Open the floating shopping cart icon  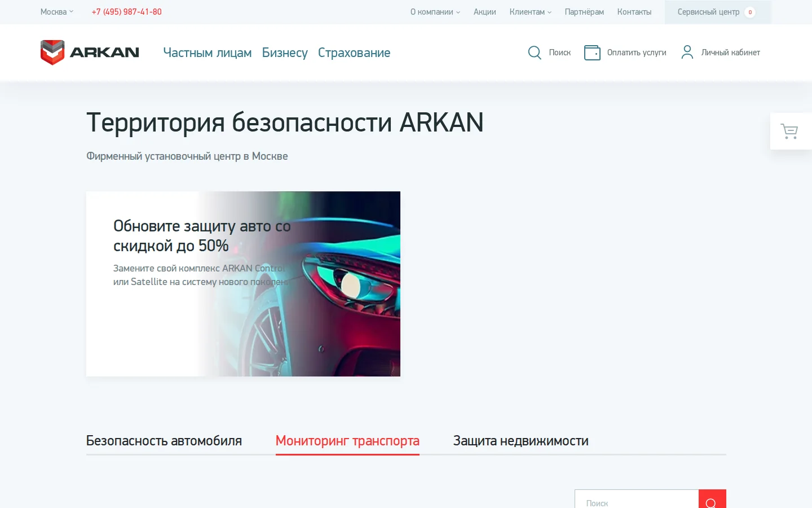coord(789,131)
